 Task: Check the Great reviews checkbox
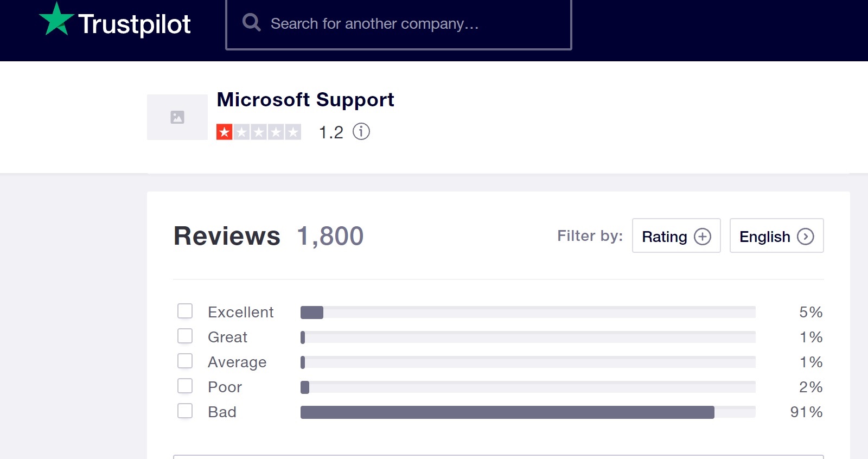(x=185, y=336)
